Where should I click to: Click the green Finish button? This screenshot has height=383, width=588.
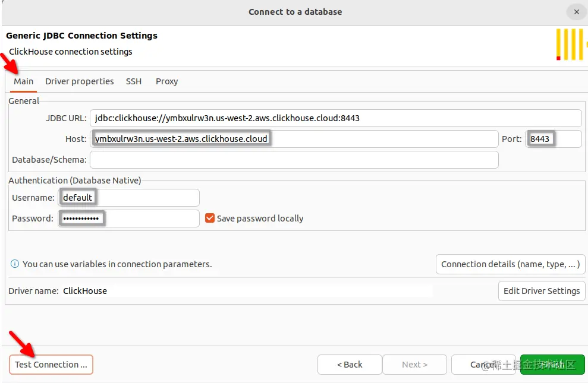[x=552, y=365]
